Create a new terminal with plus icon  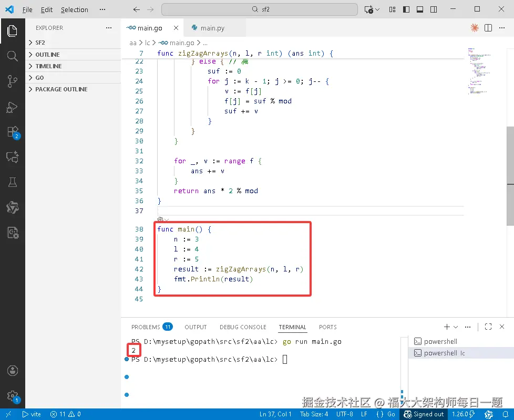(x=447, y=327)
